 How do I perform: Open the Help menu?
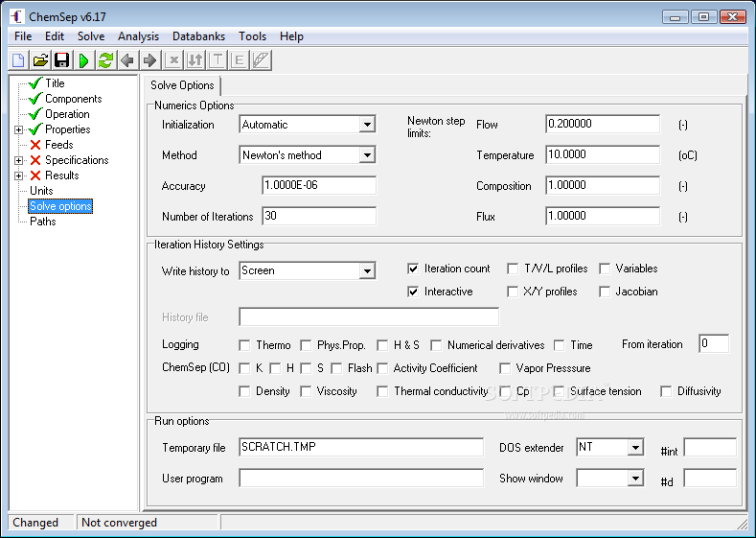[x=291, y=36]
